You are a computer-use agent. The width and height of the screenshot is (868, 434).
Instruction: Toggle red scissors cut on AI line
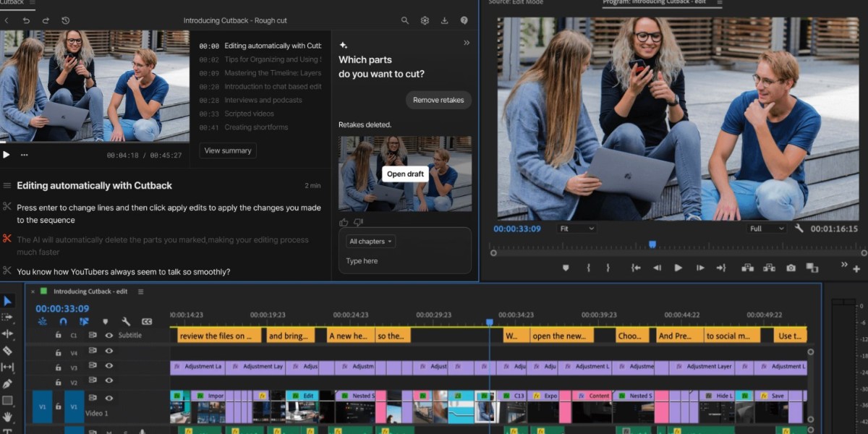tap(7, 239)
